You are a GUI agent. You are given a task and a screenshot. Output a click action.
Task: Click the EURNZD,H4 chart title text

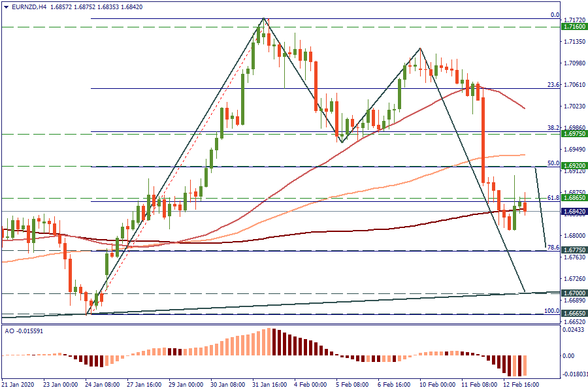29,7
